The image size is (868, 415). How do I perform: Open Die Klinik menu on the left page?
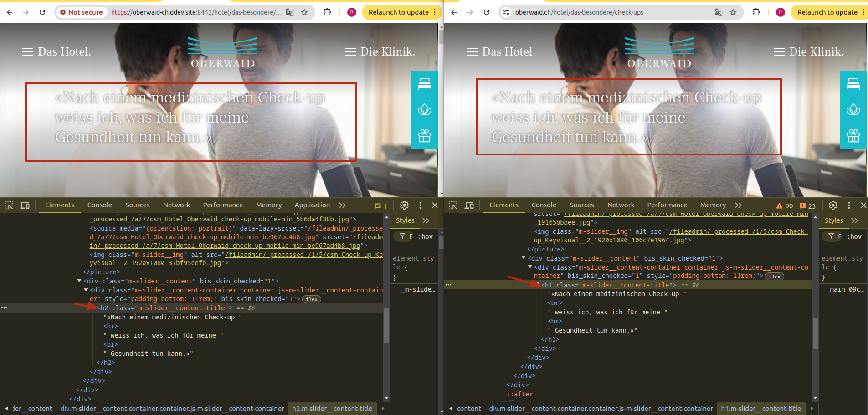coord(380,52)
